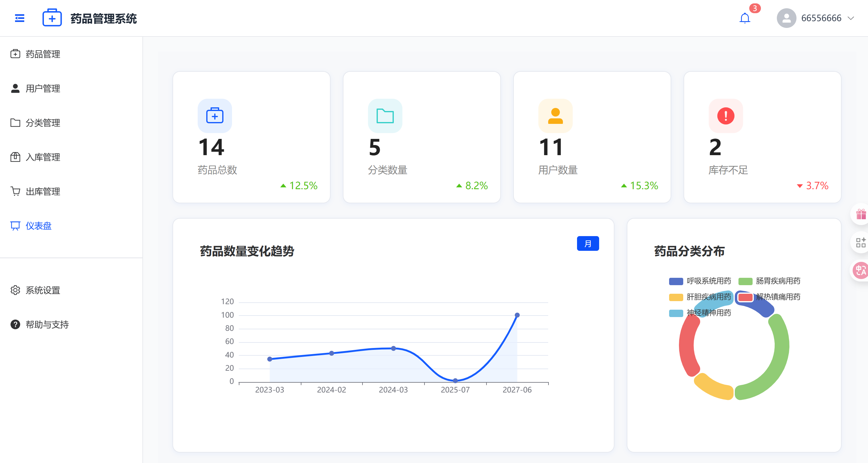Viewport: 868px width, 463px height.
Task: Go to 入库管理 menu item
Action: (x=43, y=157)
